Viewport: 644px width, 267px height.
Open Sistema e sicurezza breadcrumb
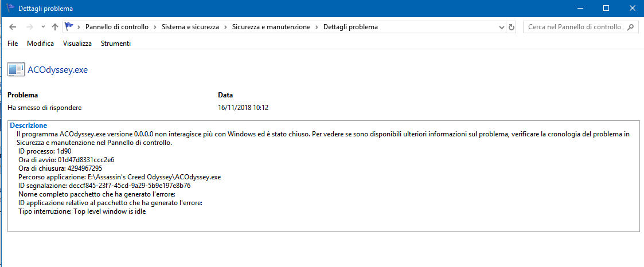pyautogui.click(x=190, y=27)
